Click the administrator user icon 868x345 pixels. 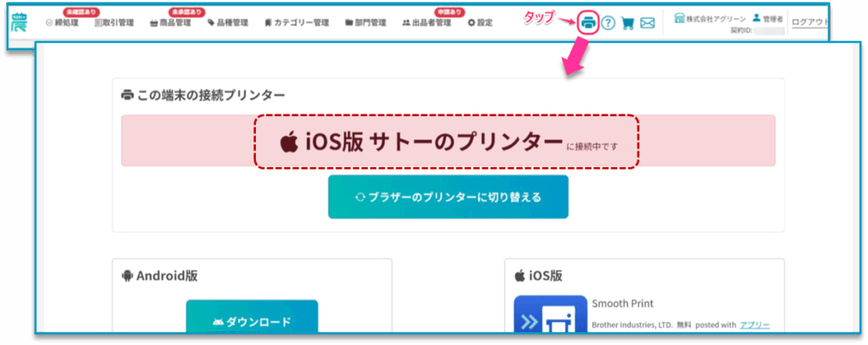click(756, 19)
